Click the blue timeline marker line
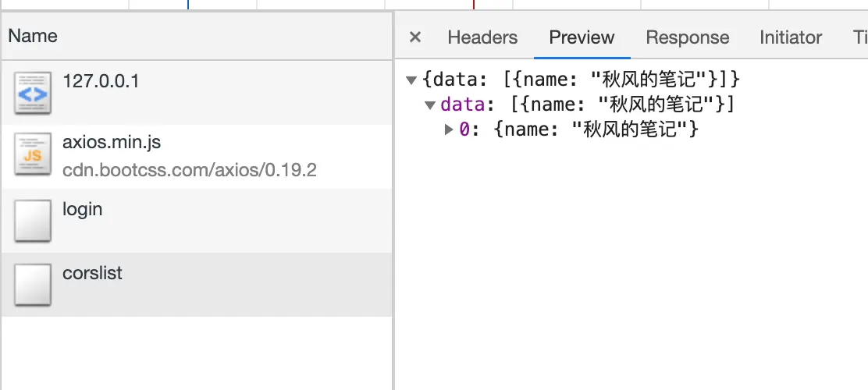This screenshot has height=390, width=868. pyautogui.click(x=188, y=5)
